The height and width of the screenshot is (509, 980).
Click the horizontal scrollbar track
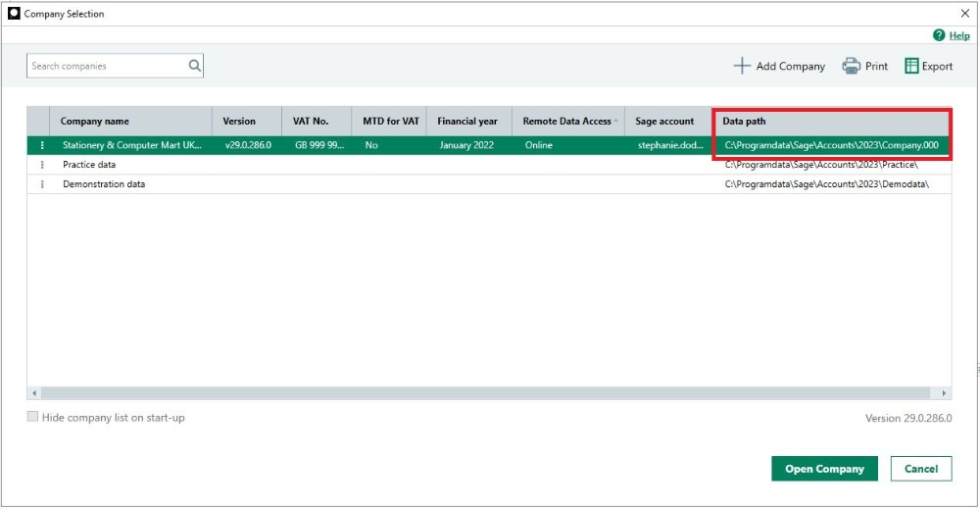pos(490,393)
